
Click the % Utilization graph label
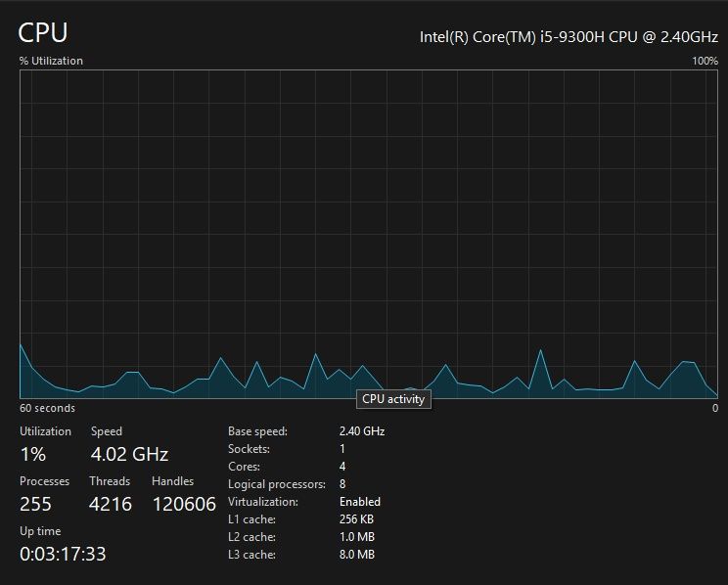(51, 61)
